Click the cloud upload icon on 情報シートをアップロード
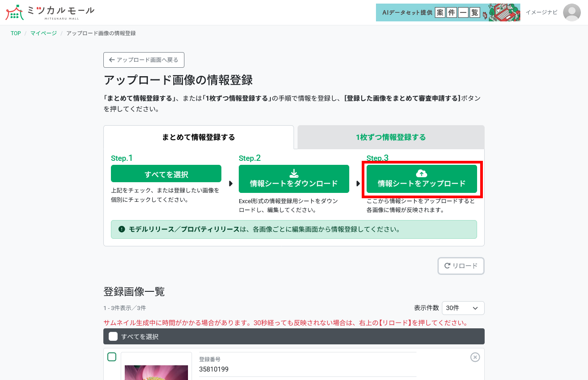This screenshot has height=380, width=588. [x=422, y=174]
